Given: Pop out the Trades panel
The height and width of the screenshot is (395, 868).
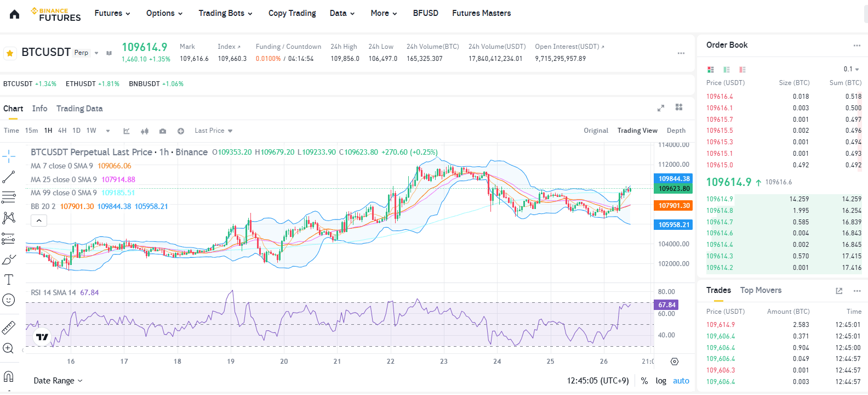Looking at the screenshot, I should point(839,291).
